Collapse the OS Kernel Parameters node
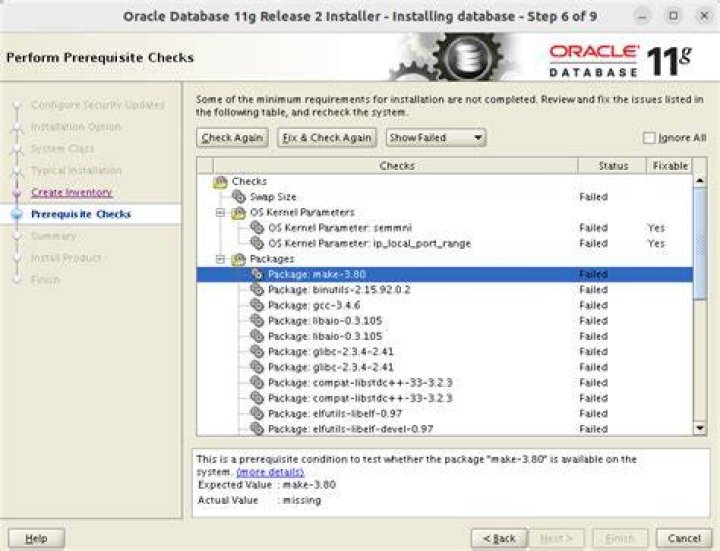Viewport: 720px width, 551px height. 220,213
